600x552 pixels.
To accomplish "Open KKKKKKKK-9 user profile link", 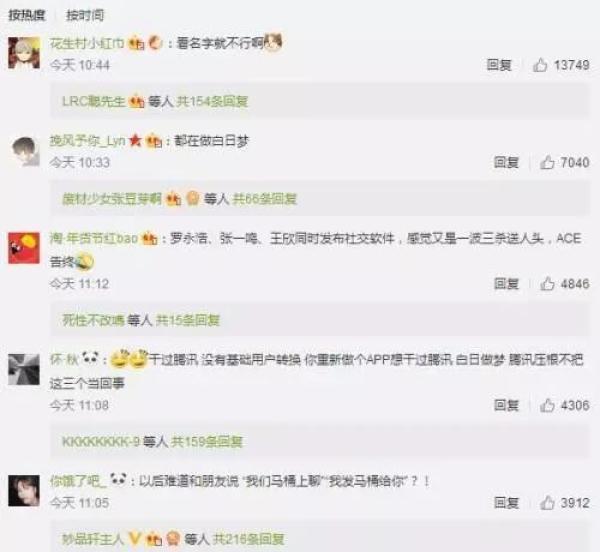I will [101, 442].
